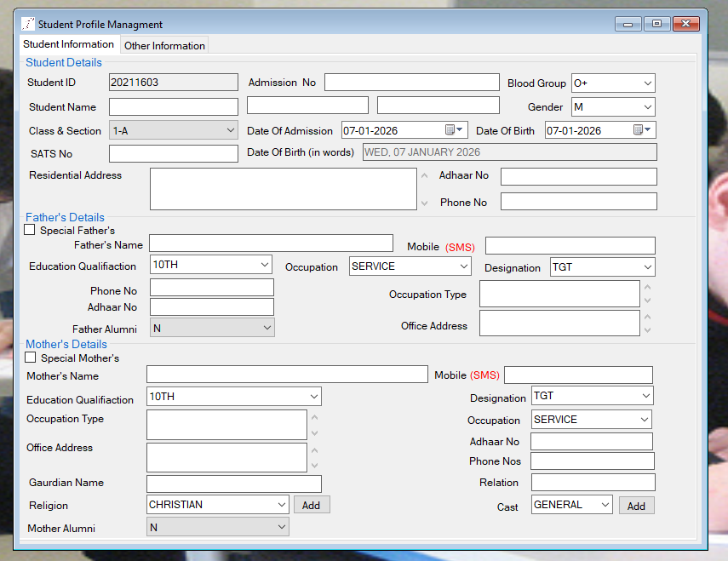Screen dimensions: 728x561
Task: Enable the Special Mother's checkbox
Action: click(x=29, y=357)
